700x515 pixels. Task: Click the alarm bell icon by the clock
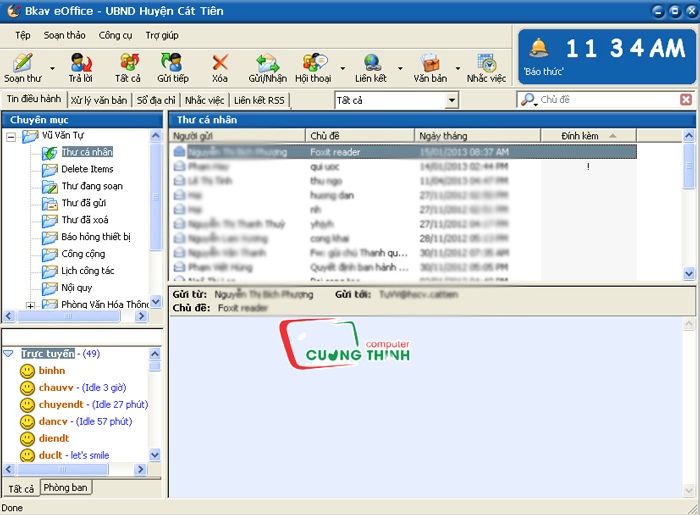[x=538, y=48]
